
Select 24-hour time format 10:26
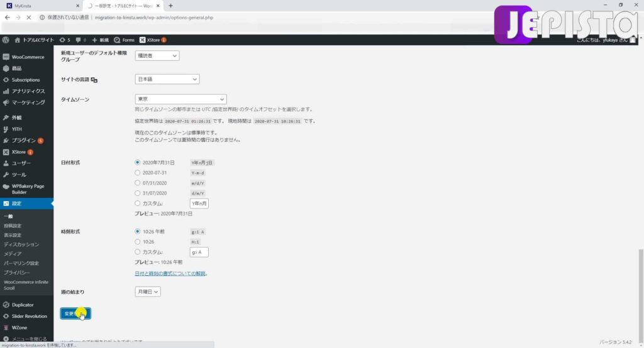click(x=137, y=242)
